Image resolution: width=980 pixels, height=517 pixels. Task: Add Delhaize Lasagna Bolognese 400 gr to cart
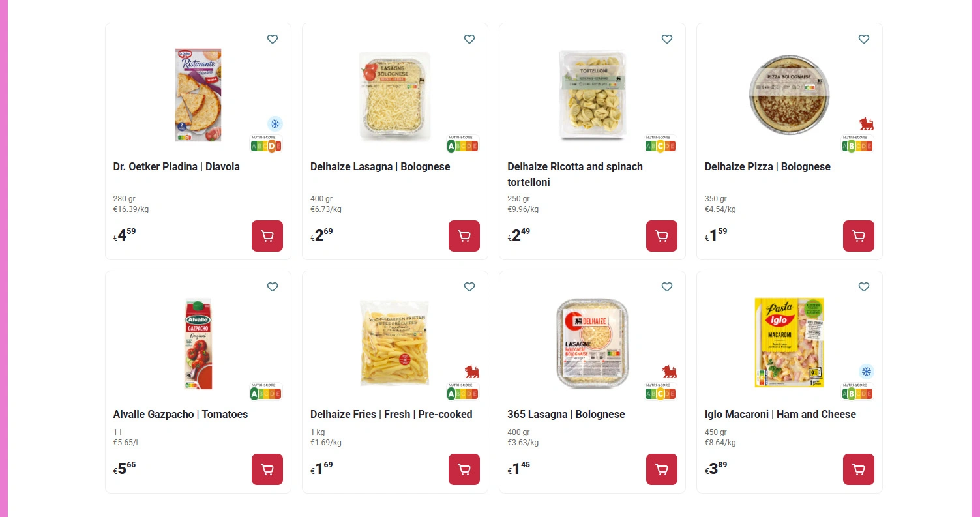point(464,236)
